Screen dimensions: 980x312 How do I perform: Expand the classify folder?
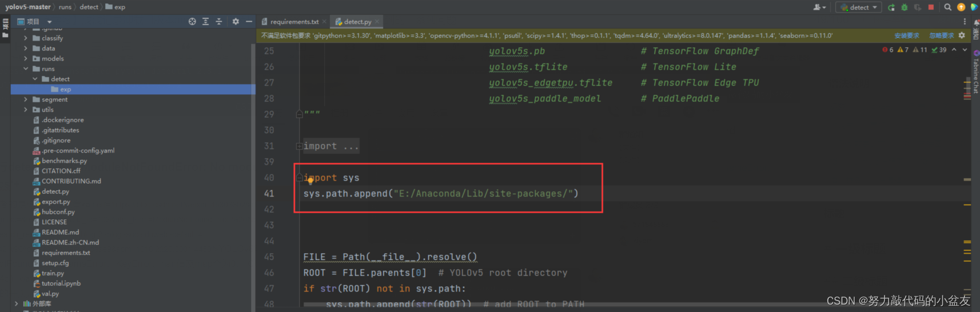coord(25,38)
